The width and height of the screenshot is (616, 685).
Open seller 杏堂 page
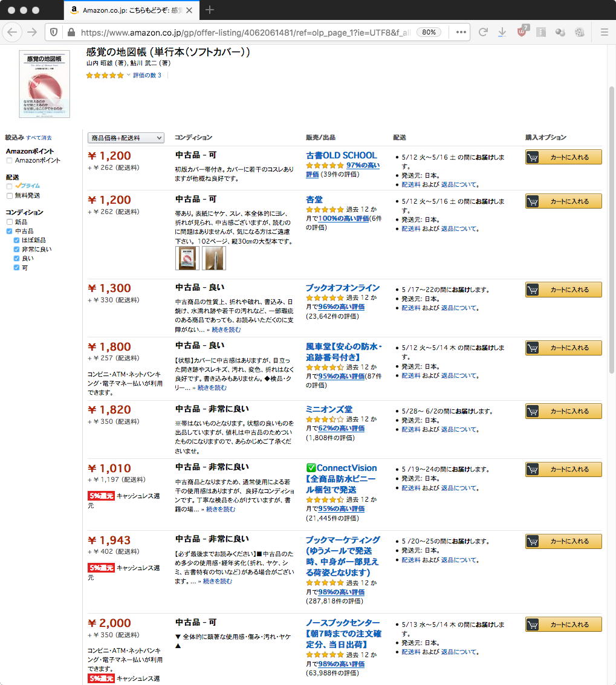pos(314,200)
